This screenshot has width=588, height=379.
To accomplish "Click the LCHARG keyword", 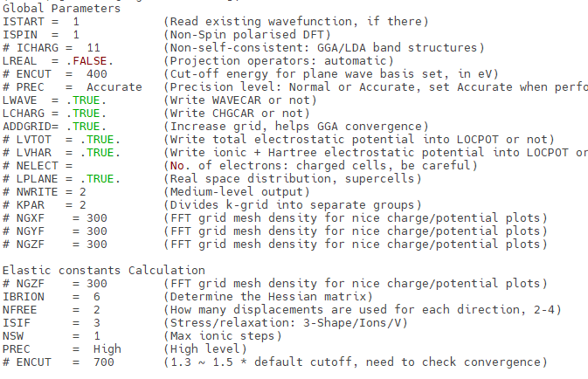I will tap(24, 113).
